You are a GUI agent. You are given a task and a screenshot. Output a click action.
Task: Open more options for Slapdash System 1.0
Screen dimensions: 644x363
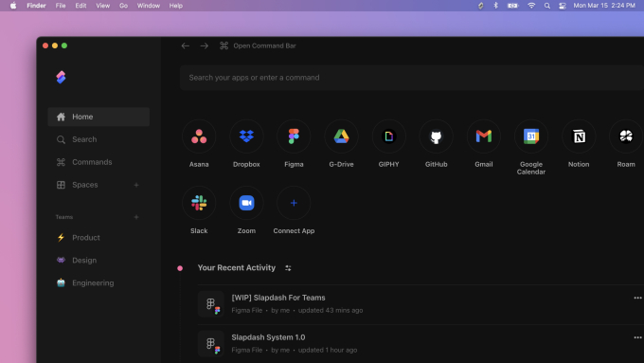637,337
